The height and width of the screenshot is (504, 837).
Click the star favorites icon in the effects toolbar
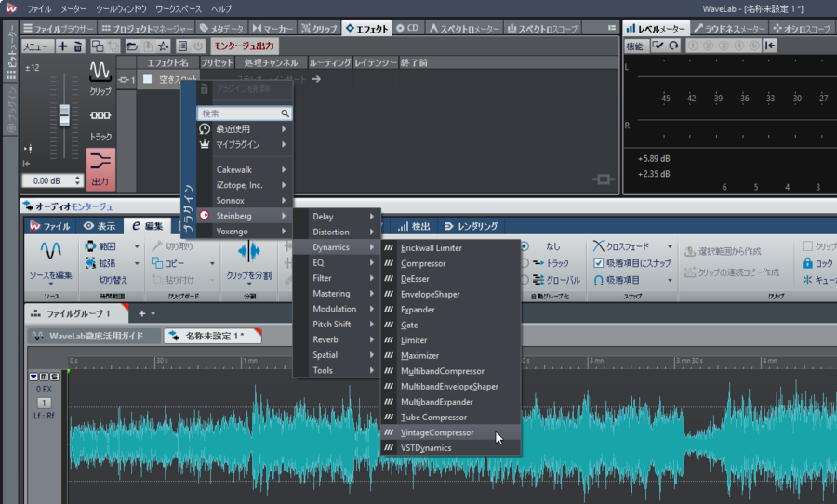coord(164,46)
